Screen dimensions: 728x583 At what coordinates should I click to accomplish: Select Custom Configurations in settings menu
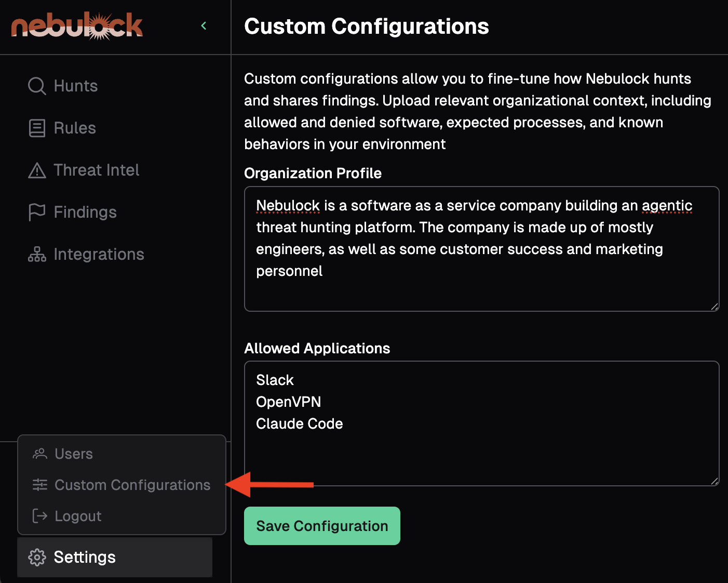132,485
